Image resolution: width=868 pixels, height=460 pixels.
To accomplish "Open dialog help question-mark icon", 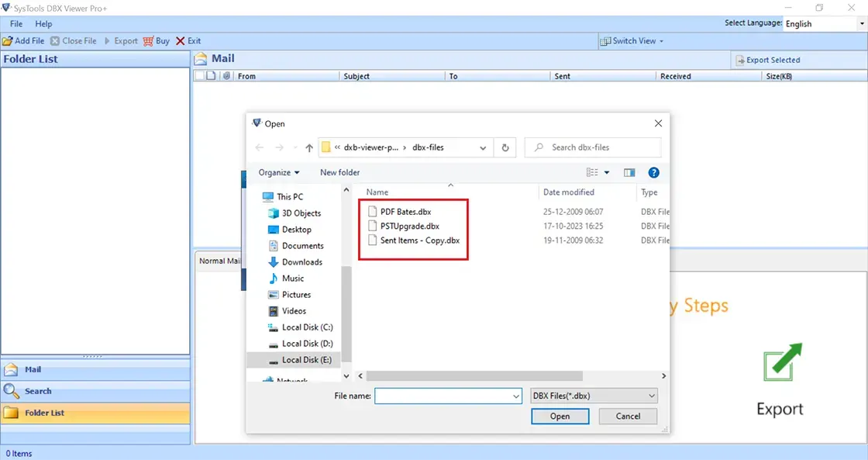I will (654, 172).
